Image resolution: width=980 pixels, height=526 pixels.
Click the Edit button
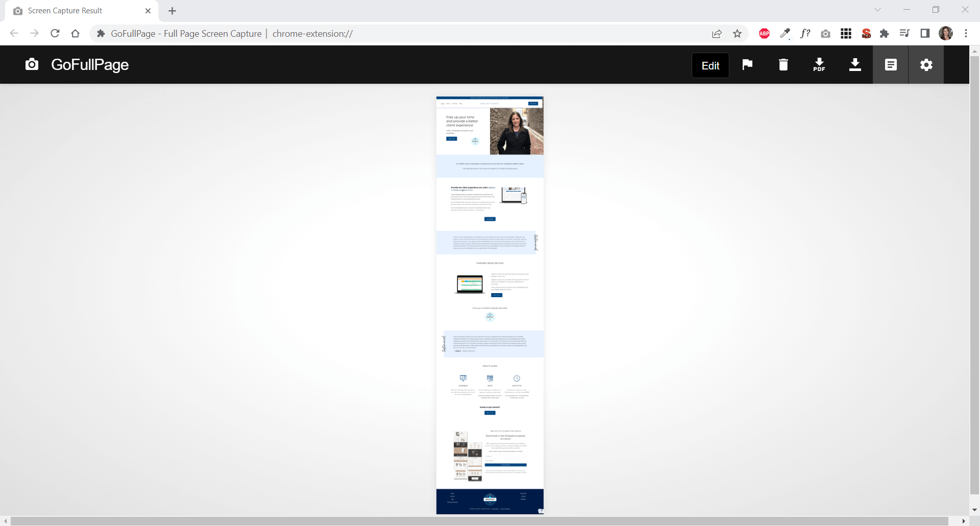(x=710, y=65)
